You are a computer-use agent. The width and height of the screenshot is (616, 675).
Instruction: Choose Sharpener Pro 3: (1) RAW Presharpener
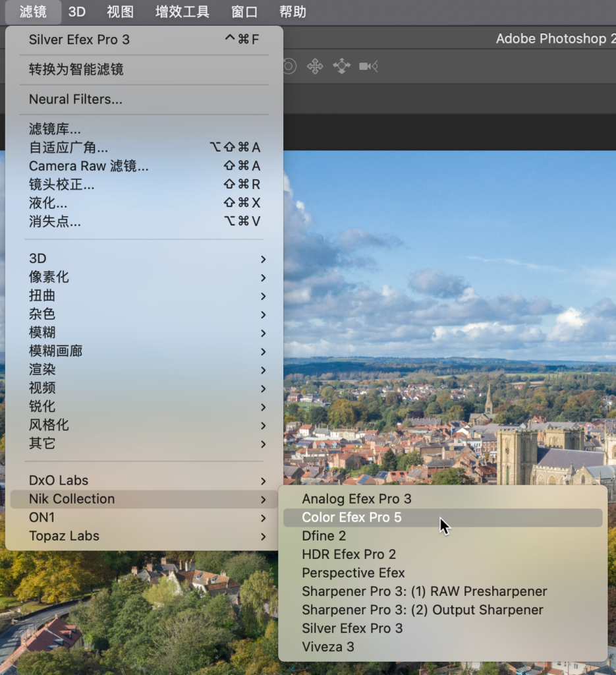[443, 591]
